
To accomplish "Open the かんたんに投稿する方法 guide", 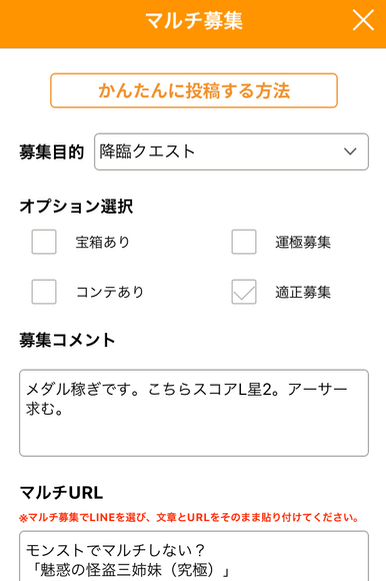I will coord(194,90).
